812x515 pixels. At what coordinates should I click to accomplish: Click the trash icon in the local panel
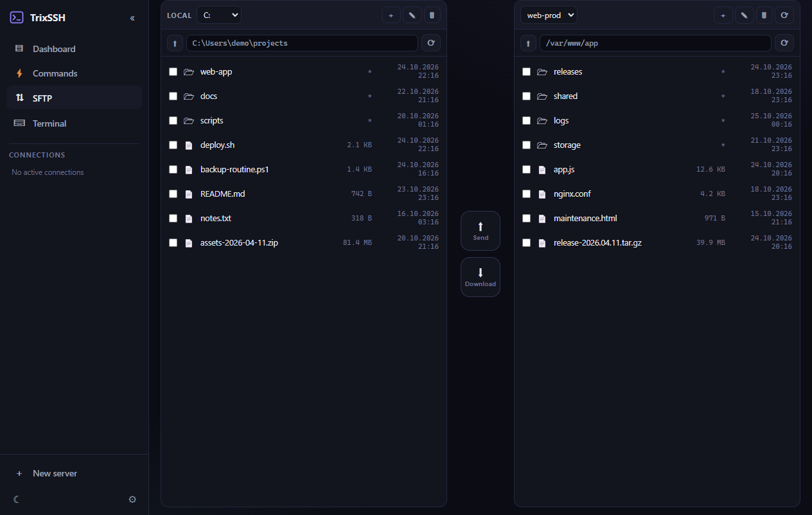(x=432, y=15)
